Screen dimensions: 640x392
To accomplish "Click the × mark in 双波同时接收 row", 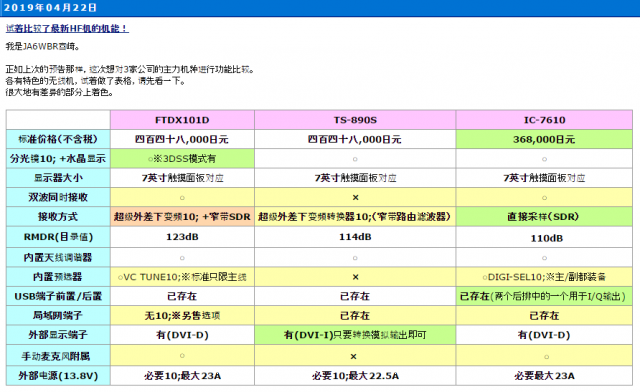I will point(355,198).
